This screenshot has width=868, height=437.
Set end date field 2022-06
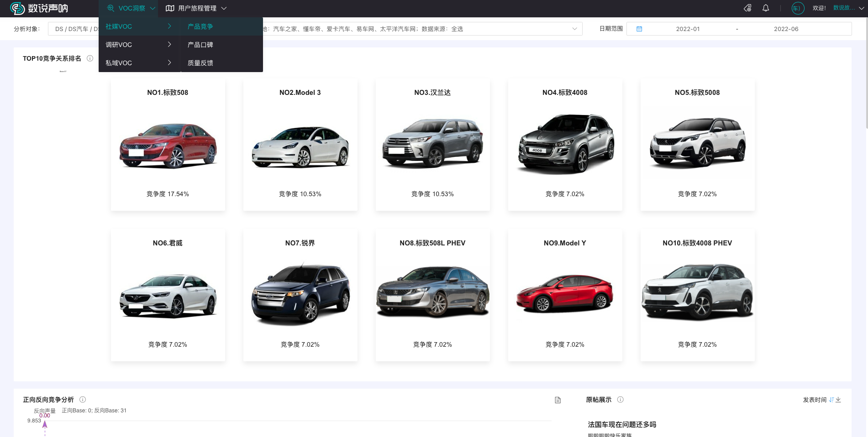(786, 29)
